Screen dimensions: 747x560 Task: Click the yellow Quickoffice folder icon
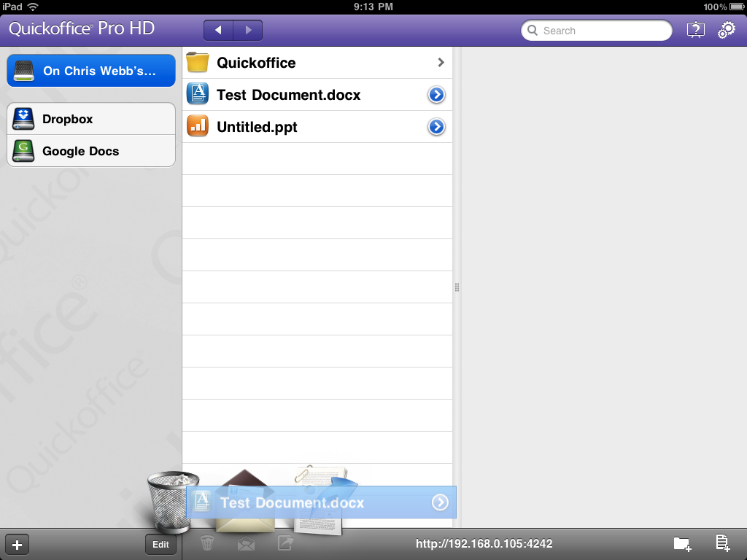coord(197,63)
